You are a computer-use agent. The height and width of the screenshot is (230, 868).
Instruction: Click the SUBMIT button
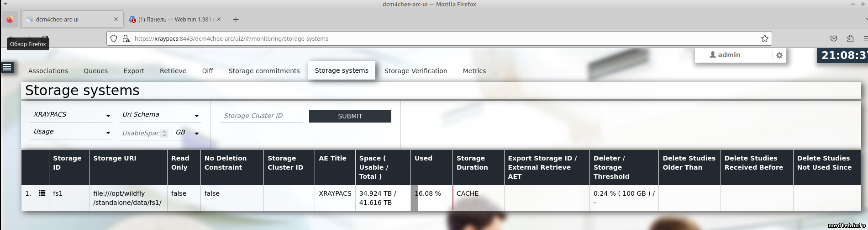(350, 116)
